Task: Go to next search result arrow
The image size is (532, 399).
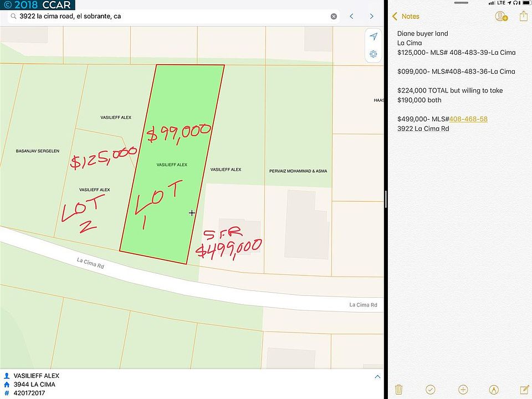Action: point(371,17)
